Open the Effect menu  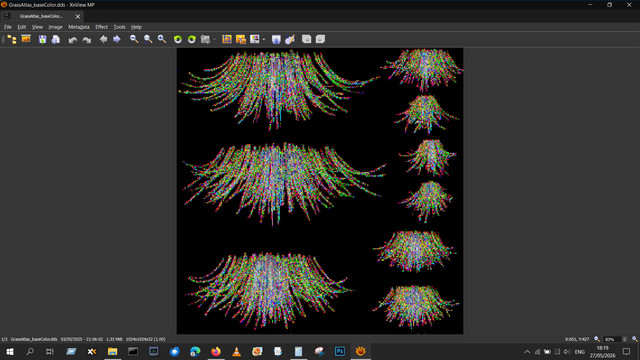(x=101, y=27)
